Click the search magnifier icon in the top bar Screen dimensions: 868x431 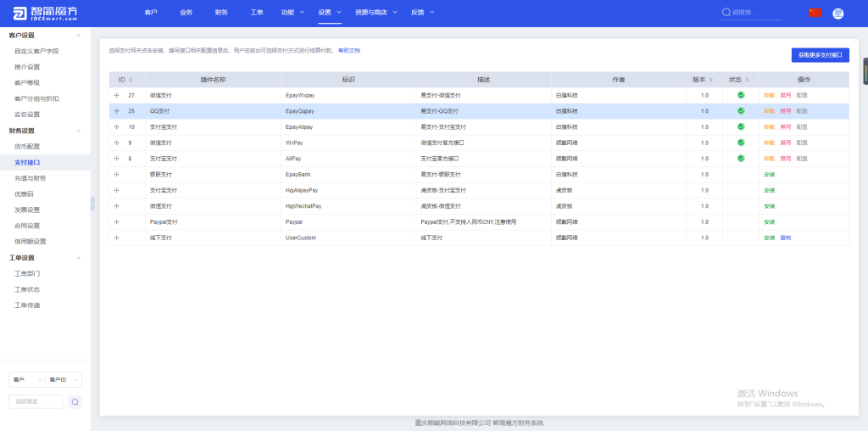(x=726, y=12)
